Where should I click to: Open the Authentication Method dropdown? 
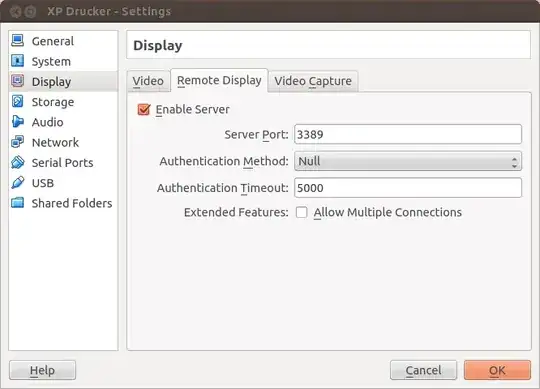[408, 161]
